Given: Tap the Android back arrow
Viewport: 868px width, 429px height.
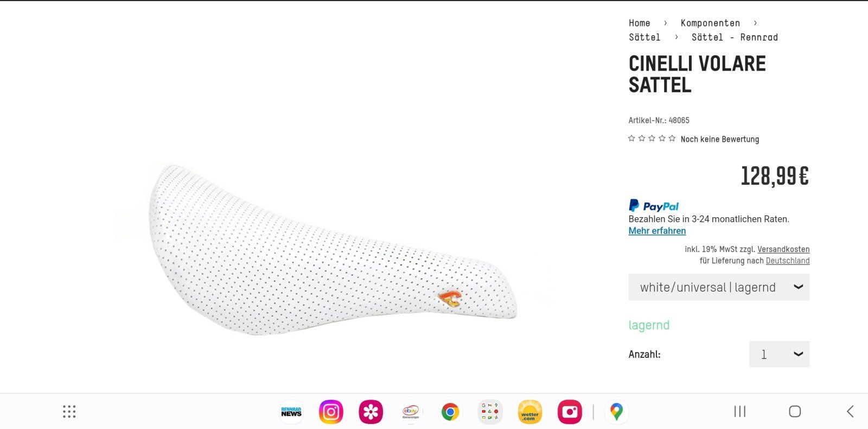Looking at the screenshot, I should pyautogui.click(x=850, y=412).
